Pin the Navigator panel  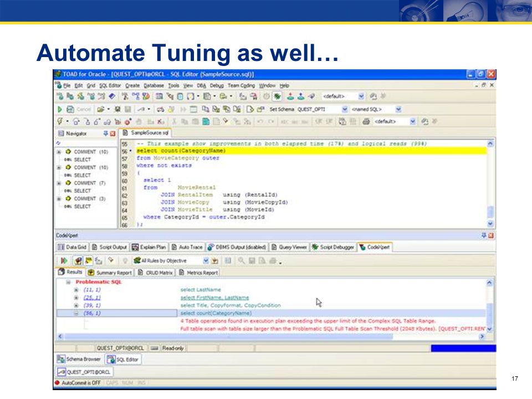pos(106,134)
